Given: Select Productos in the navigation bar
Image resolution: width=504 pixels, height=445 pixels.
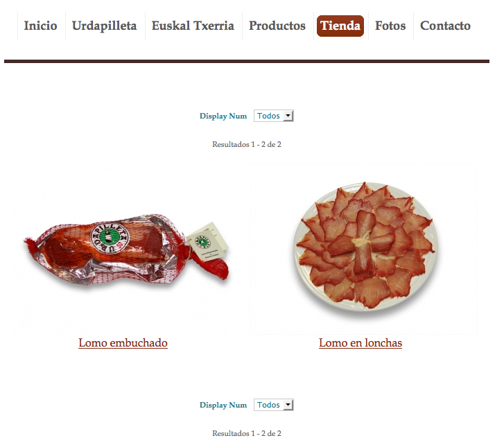Looking at the screenshot, I should (277, 26).
